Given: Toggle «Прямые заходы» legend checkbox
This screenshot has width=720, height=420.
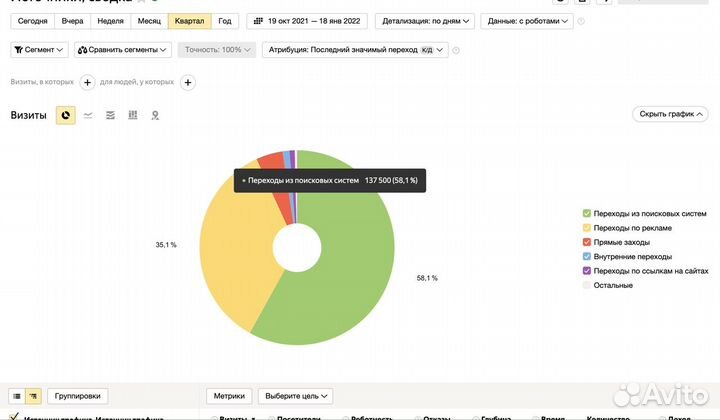Looking at the screenshot, I should click(587, 242).
